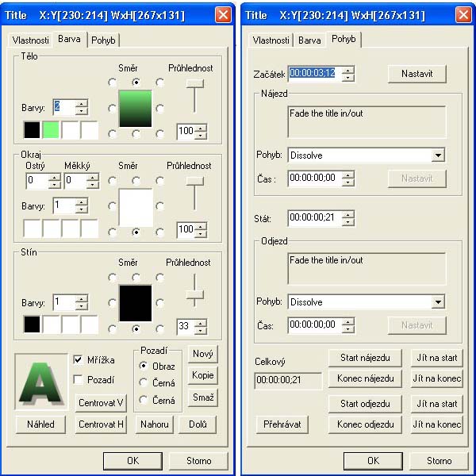Click the white Okraj direction preview box
The width and height of the screenshot is (476, 476).
tap(136, 207)
